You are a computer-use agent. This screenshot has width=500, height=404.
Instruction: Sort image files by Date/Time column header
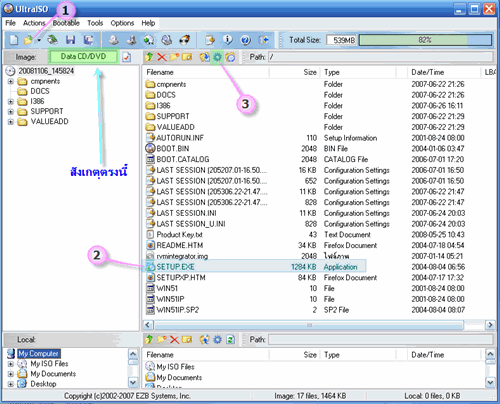pos(444,72)
